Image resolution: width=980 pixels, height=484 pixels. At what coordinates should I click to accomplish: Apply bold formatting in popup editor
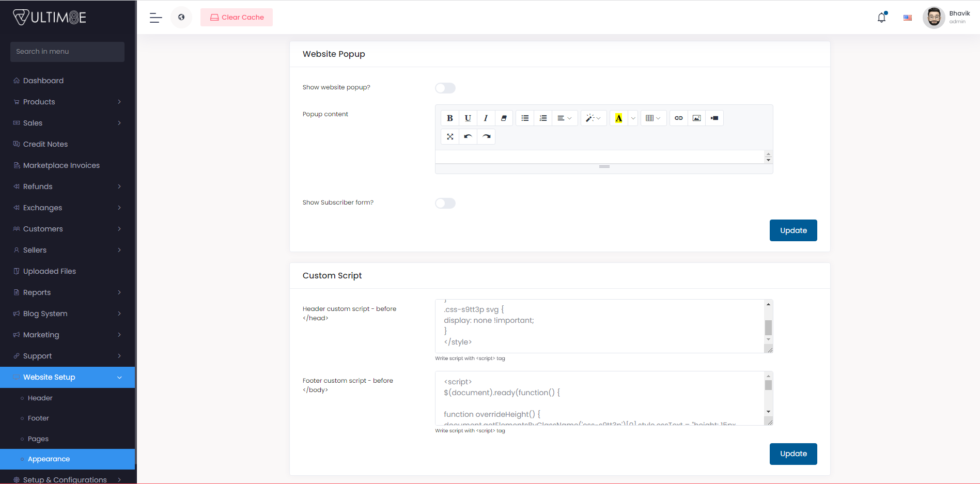pyautogui.click(x=449, y=118)
